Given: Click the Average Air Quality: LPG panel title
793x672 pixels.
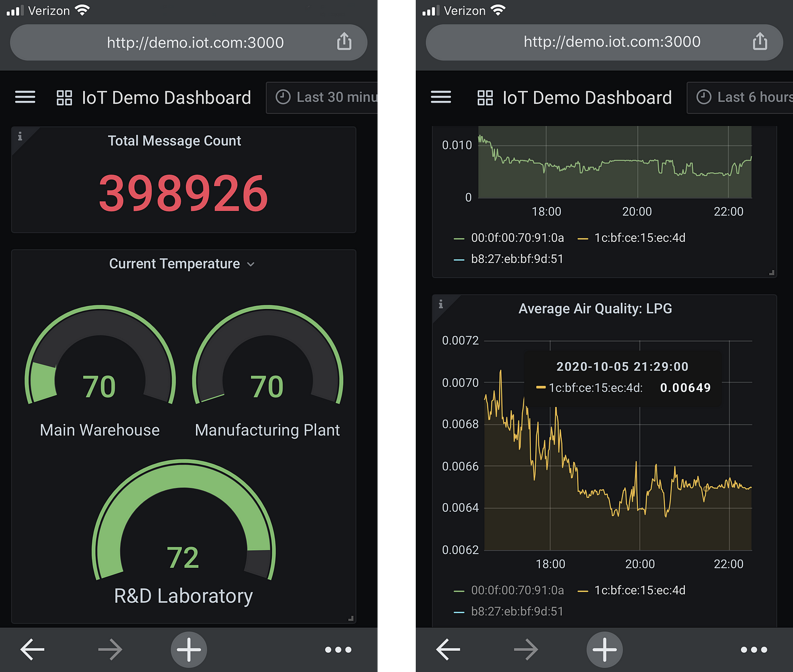Looking at the screenshot, I should point(595,308).
